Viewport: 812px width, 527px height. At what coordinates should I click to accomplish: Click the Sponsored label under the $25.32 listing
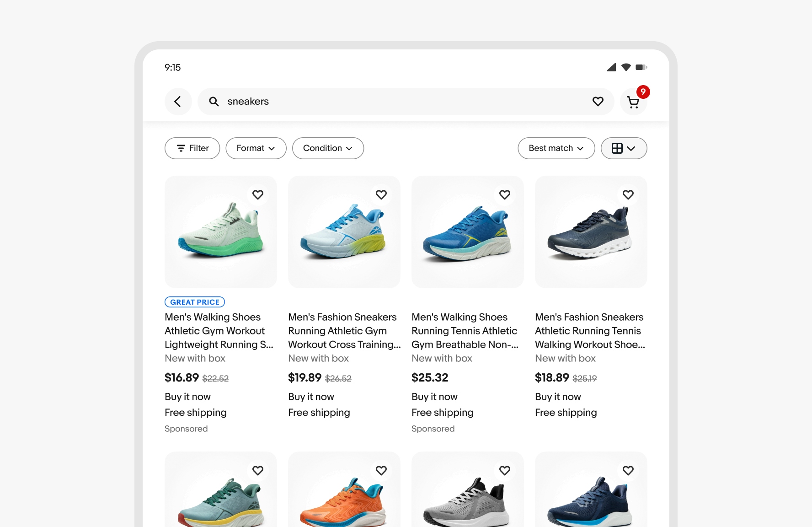coord(433,429)
